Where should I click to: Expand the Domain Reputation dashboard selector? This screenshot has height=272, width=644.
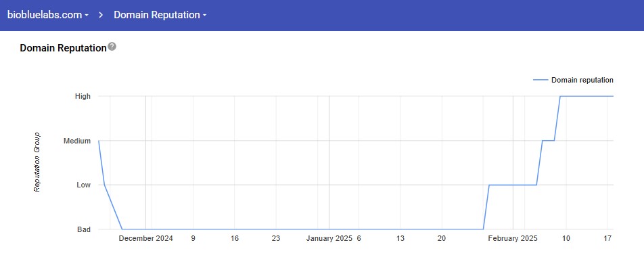[160, 14]
